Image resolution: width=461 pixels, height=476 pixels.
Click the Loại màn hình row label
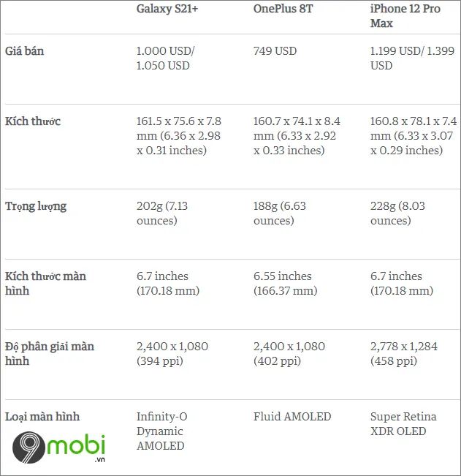[42, 417]
